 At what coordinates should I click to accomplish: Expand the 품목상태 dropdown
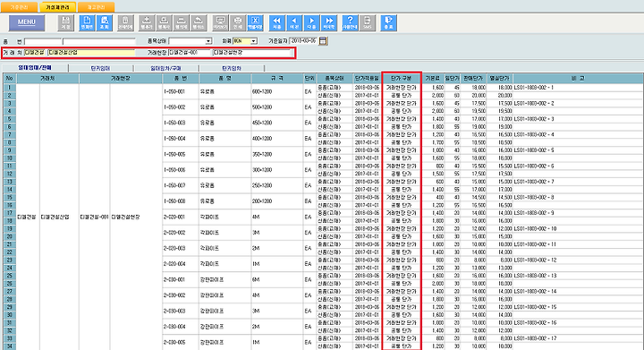click(208, 41)
